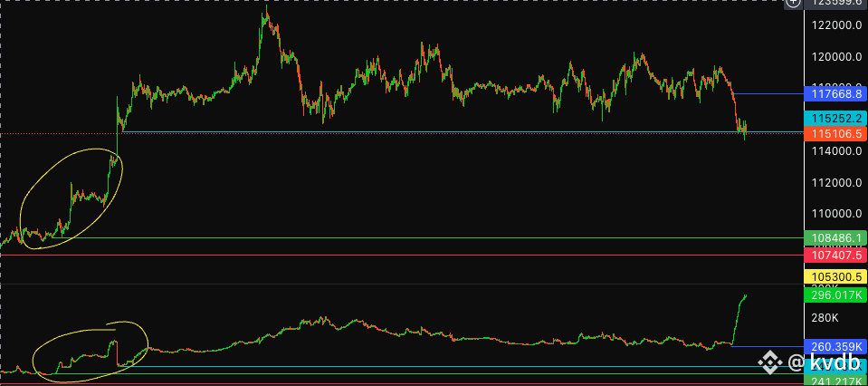The width and height of the screenshot is (868, 386).
Task: Click the 296.017K green indicator tag
Action: [x=835, y=294]
